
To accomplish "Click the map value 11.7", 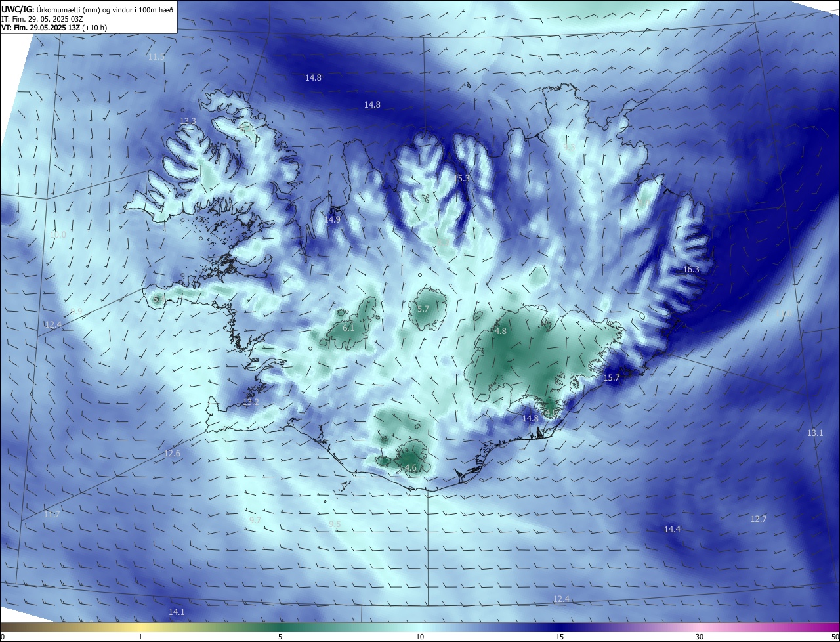I will click(52, 515).
